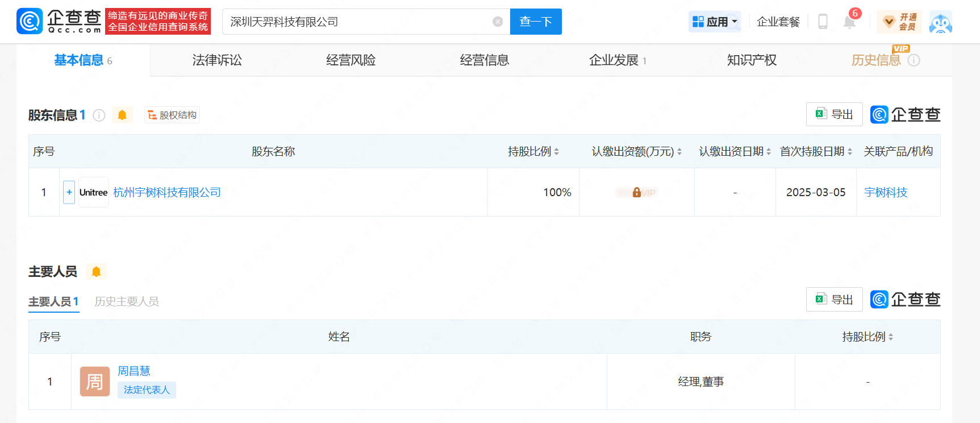
Task: Switch to 基本信息 tab
Action: pyautogui.click(x=83, y=60)
